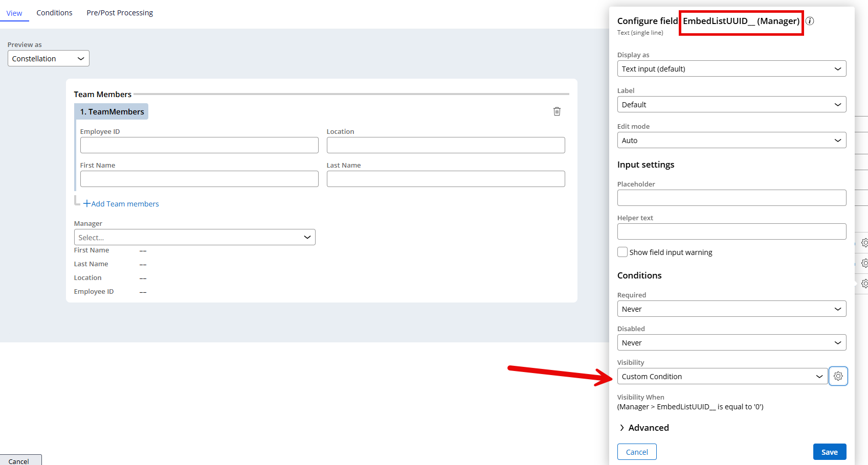Image resolution: width=868 pixels, height=465 pixels.
Task: Save the field configuration
Action: [829, 452]
